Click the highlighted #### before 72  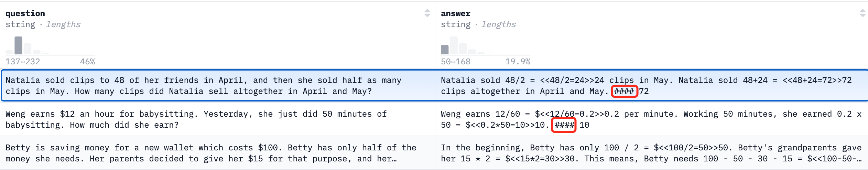(x=624, y=92)
